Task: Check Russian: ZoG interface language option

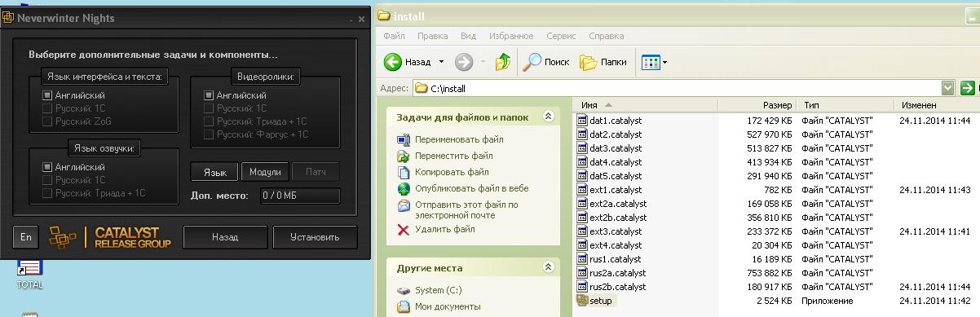Action: point(47,121)
